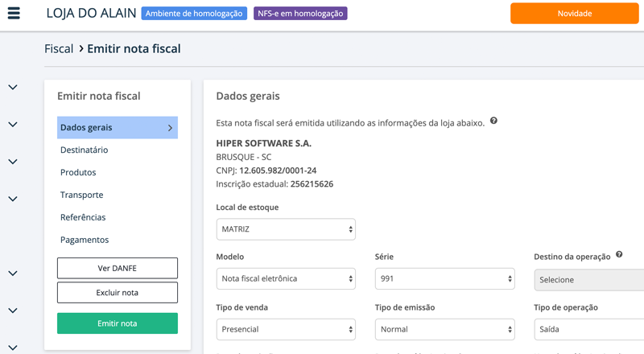Click the Ver DANFE button
644x354 pixels.
pyautogui.click(x=117, y=268)
